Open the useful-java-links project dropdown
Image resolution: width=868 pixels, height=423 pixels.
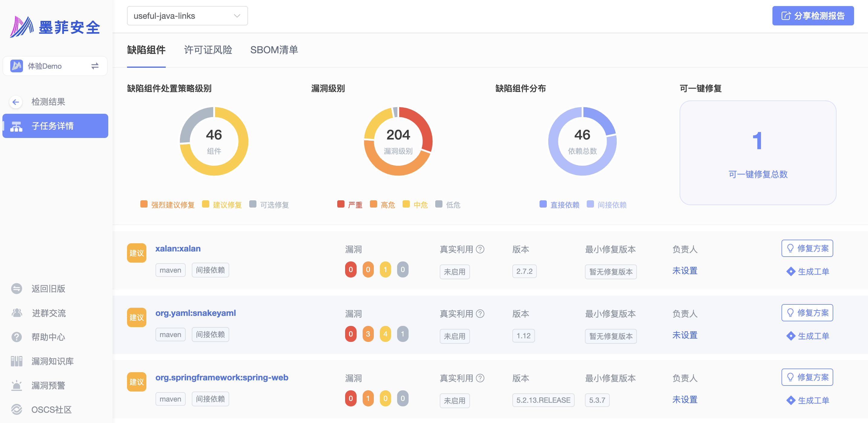tap(187, 16)
